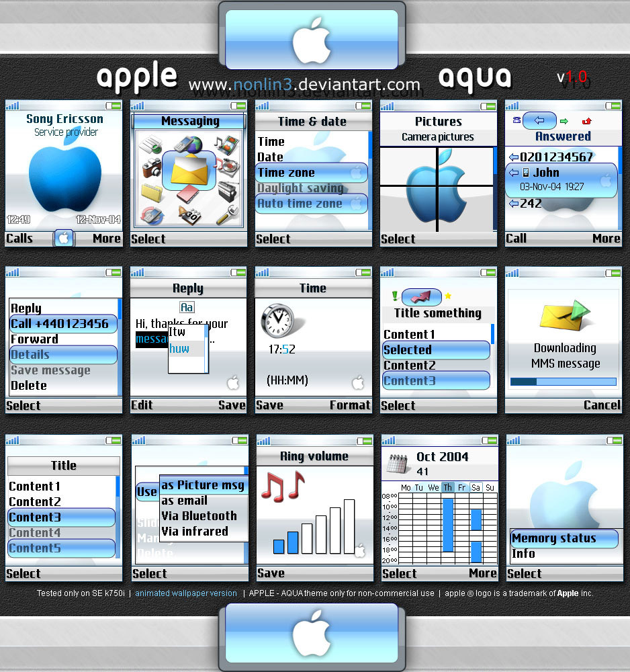
Task: Select the 'Selected' row under Title something
Action: 436,349
